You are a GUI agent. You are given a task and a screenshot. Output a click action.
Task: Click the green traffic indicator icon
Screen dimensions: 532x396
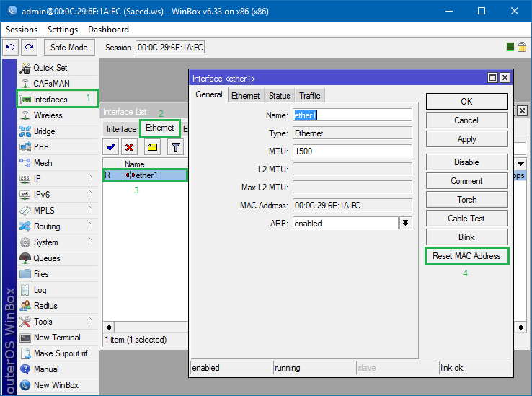(x=510, y=47)
